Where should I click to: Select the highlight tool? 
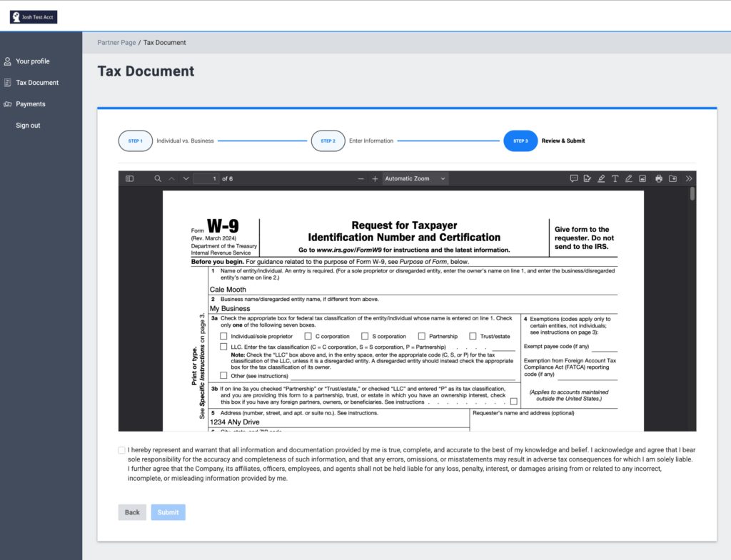coord(601,178)
